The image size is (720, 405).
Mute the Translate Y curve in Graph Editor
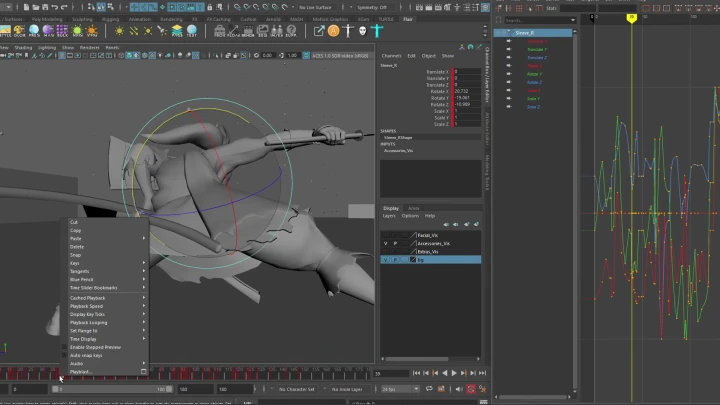pos(509,49)
